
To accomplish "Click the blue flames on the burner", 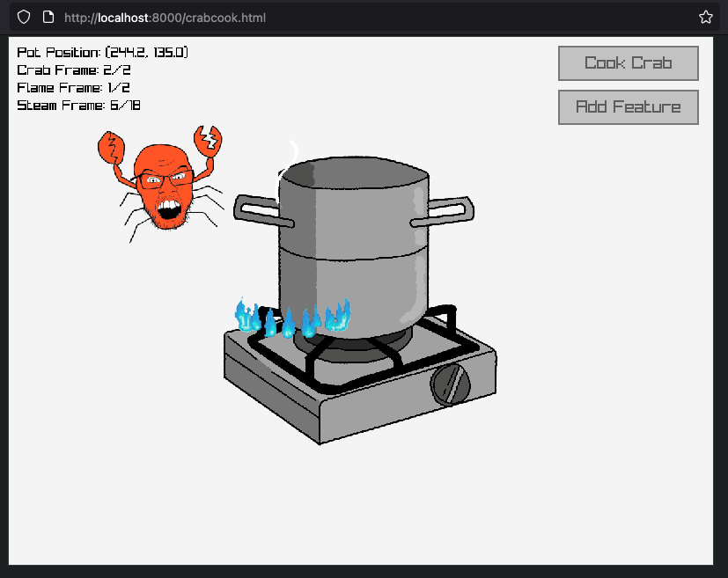I will click(x=292, y=318).
